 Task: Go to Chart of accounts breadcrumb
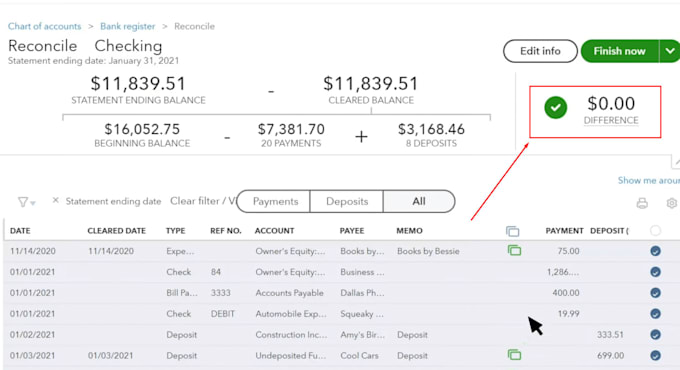tap(44, 26)
